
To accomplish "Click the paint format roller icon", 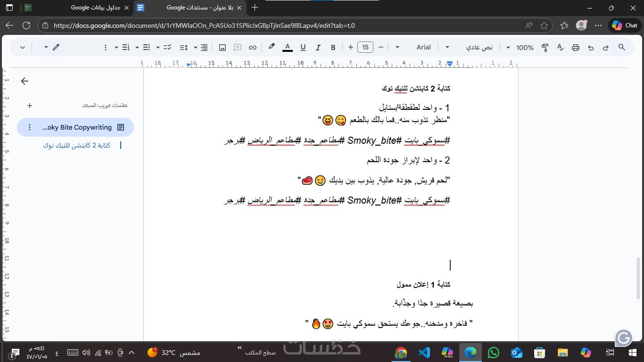I will [545, 47].
